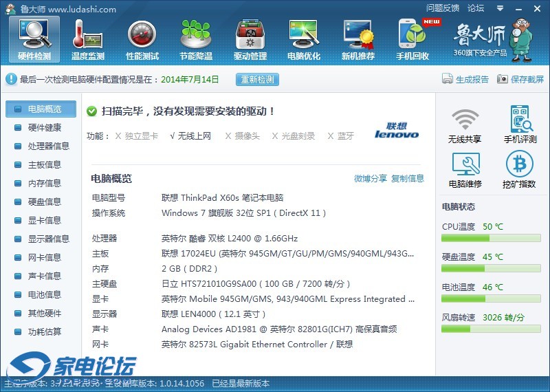Image resolution: width=550 pixels, height=392 pixels.
Task: Open the 硬件检测 hardware detection tool
Action: [34, 39]
